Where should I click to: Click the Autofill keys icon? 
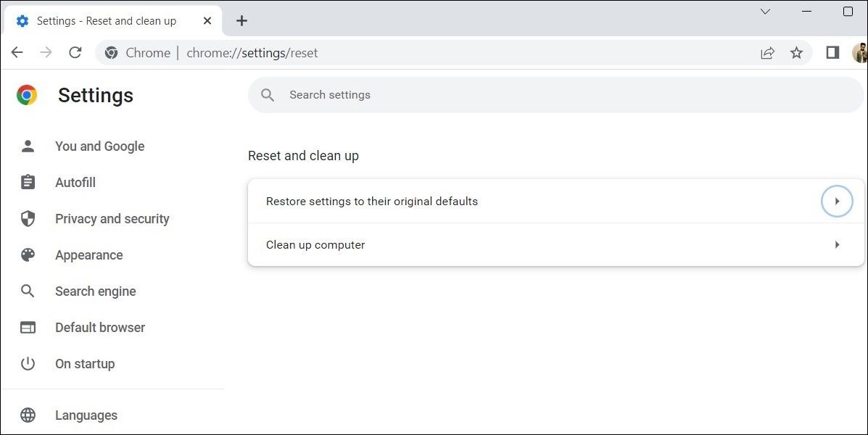pos(28,182)
